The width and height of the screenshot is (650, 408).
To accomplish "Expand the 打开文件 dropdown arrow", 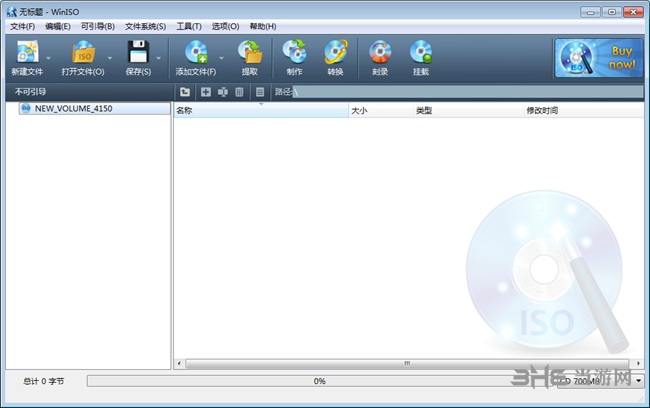I will 110,58.
